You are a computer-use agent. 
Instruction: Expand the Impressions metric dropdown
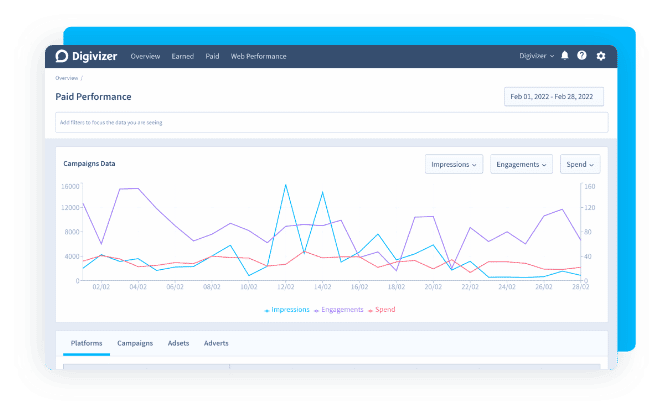click(x=454, y=164)
